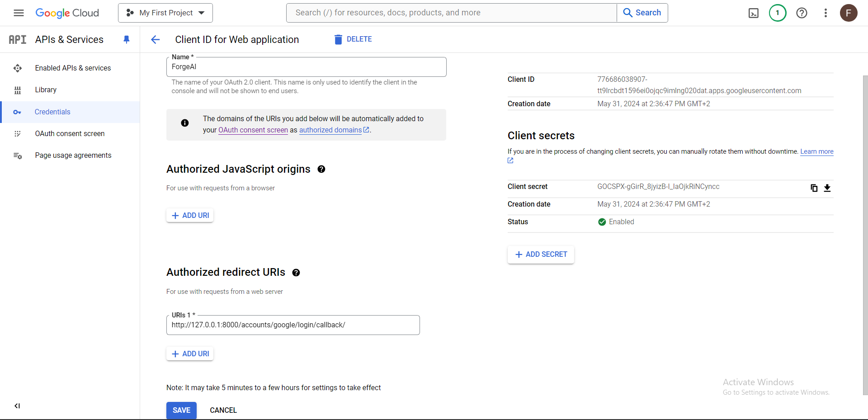Click ADD URI under redirect URIs
Viewport: 868px width, 420px height.
190,354
